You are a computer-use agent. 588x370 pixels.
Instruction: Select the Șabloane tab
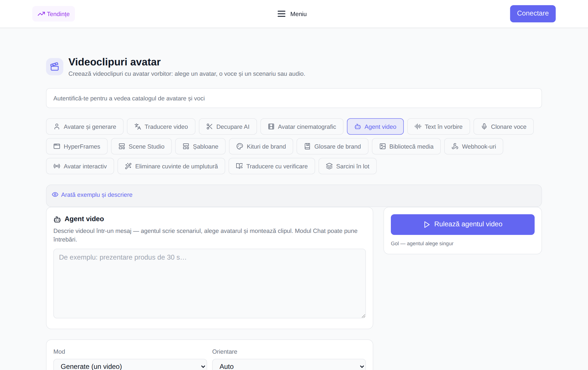(x=200, y=146)
